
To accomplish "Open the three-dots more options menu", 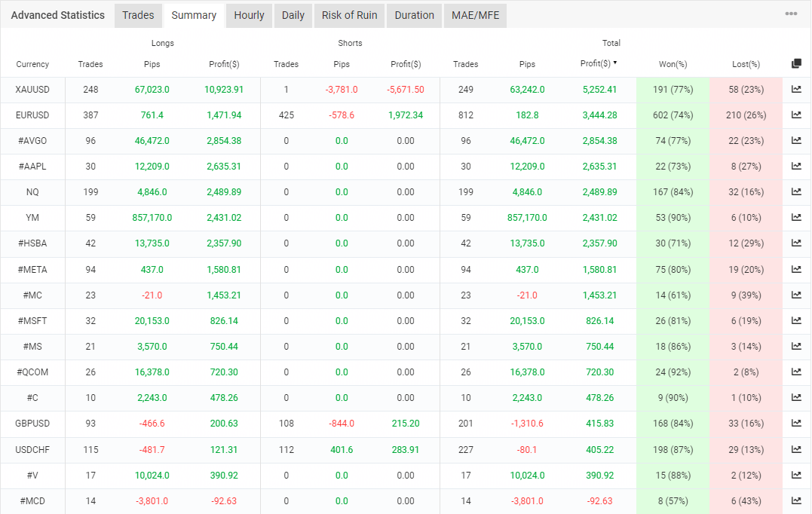I will (791, 14).
